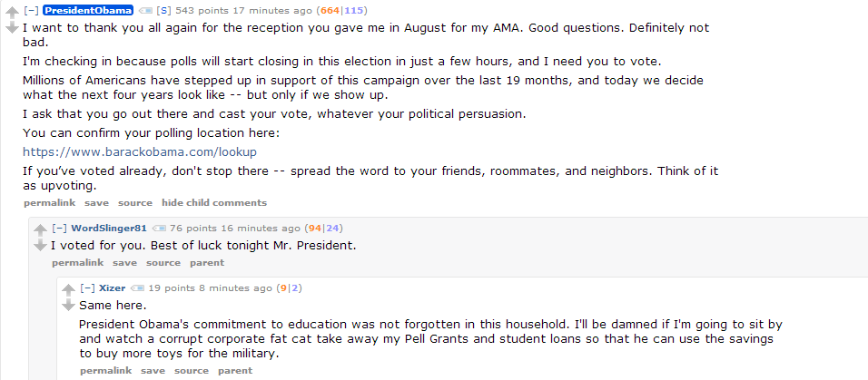This screenshot has width=868, height=380.
Task: Click tag icon beside Xizer username
Action: [x=138, y=288]
